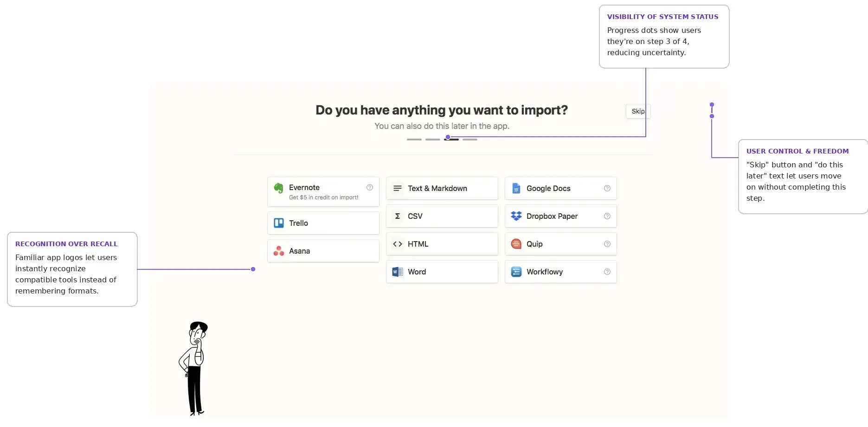Select the CSV import option
The image size is (868, 427).
point(442,216)
